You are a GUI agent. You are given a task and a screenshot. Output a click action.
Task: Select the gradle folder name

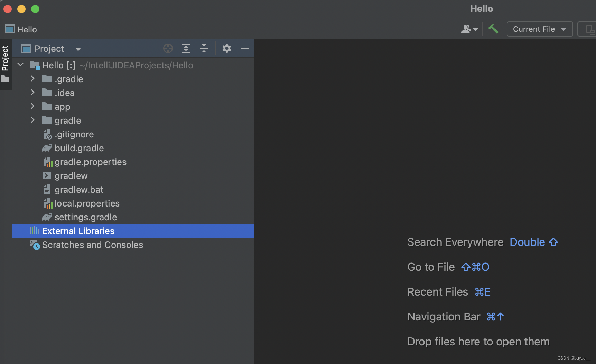68,121
